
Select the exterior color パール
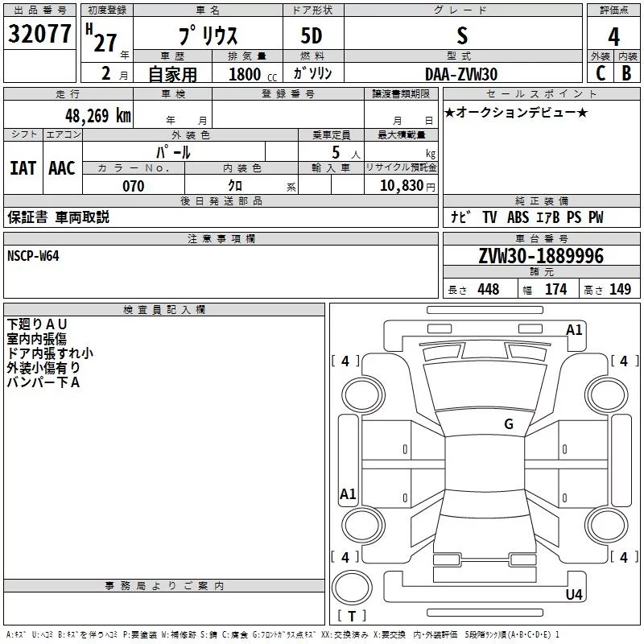tap(173, 152)
